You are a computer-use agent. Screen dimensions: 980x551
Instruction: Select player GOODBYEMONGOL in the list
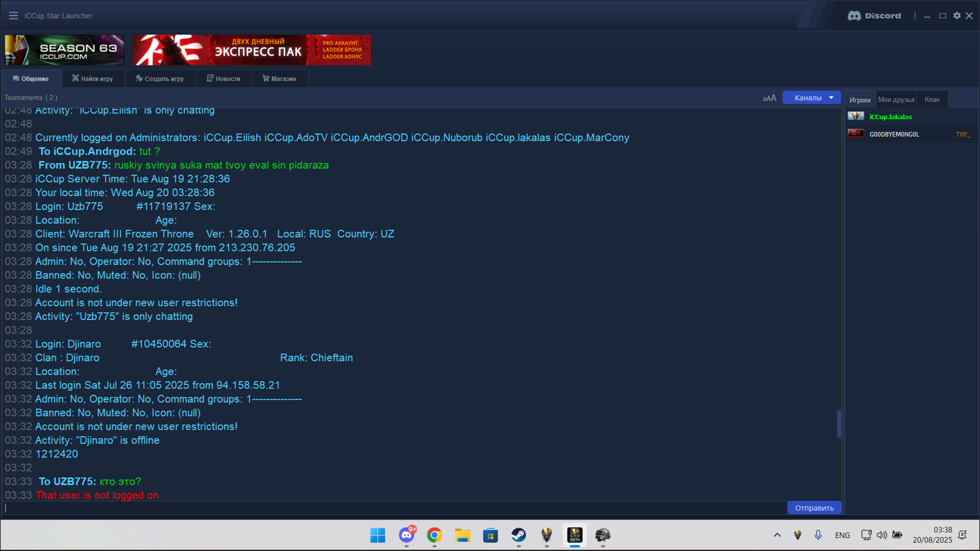coord(894,134)
